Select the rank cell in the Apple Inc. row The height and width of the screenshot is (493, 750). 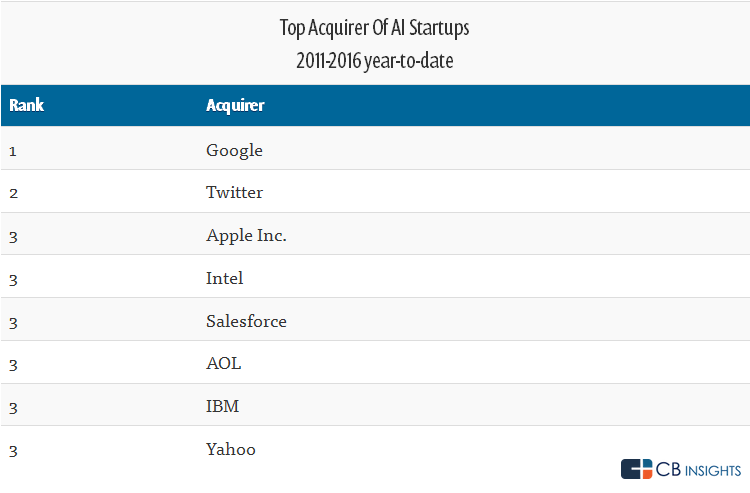pos(14,236)
